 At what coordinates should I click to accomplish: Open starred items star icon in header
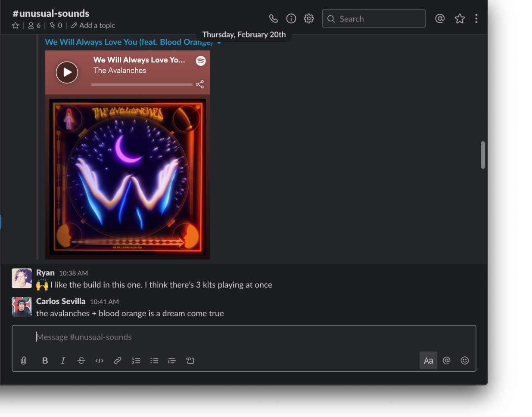pyautogui.click(x=460, y=19)
